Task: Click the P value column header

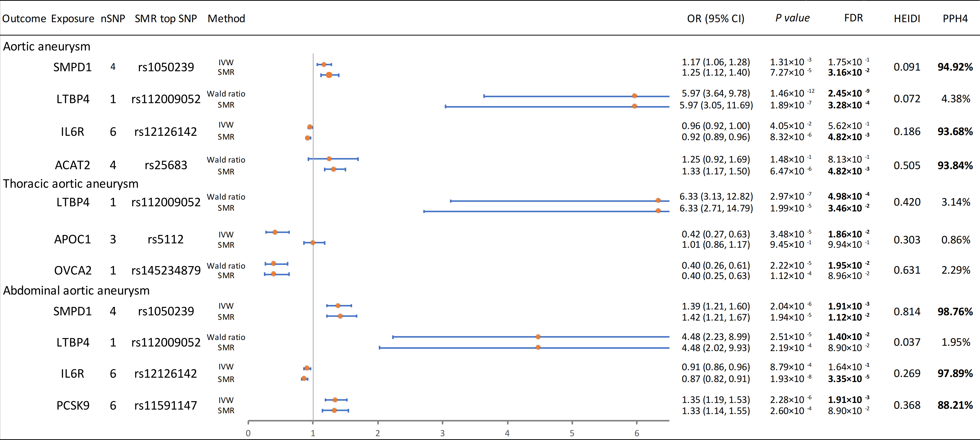Action: point(792,18)
